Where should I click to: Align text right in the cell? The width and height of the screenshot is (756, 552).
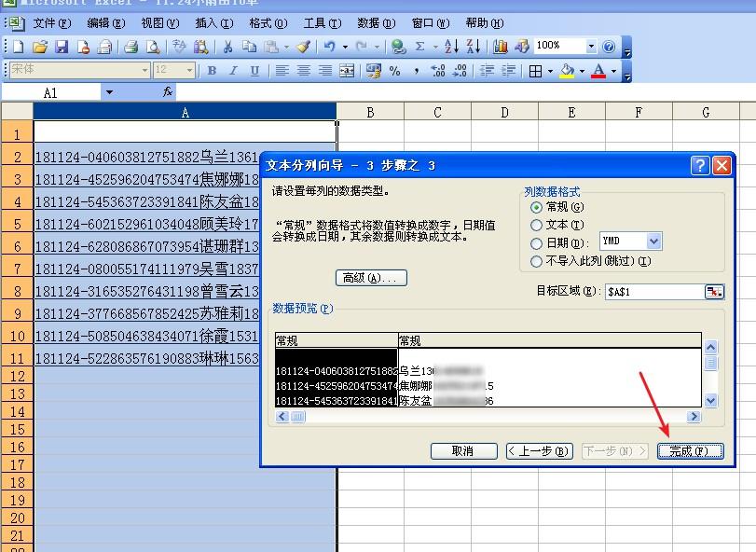pyautogui.click(x=325, y=72)
